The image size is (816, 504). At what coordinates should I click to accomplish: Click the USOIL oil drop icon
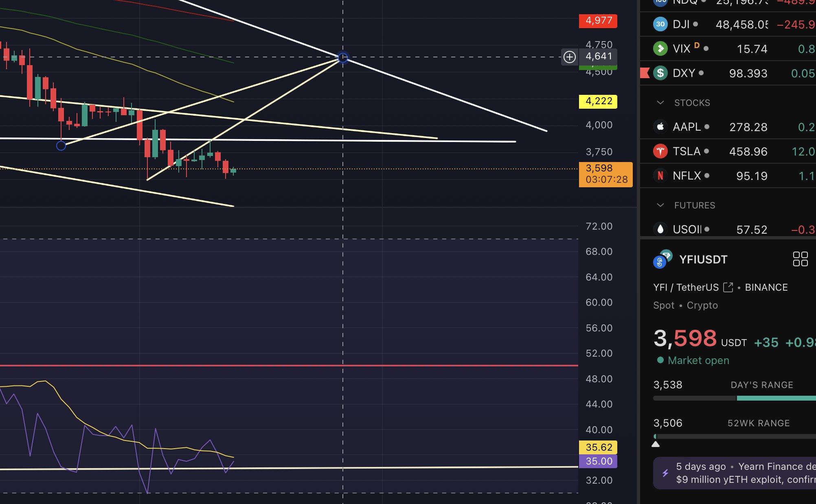click(x=660, y=229)
